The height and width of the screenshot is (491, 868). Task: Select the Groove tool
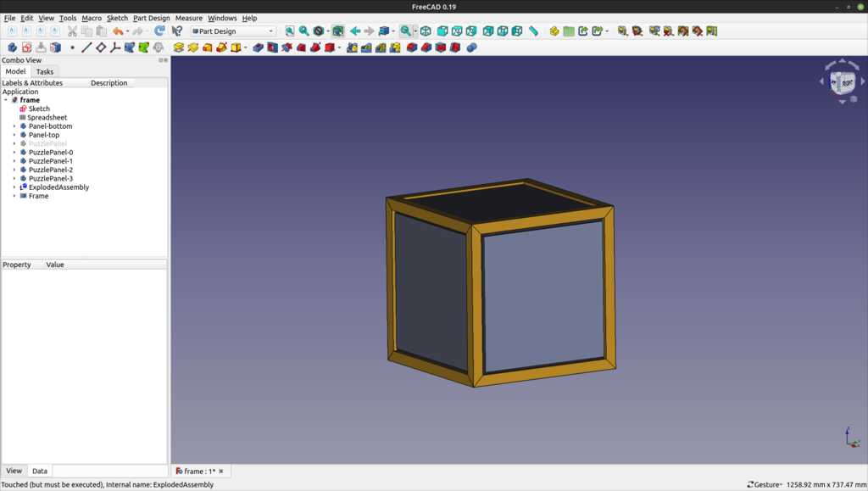tap(287, 47)
